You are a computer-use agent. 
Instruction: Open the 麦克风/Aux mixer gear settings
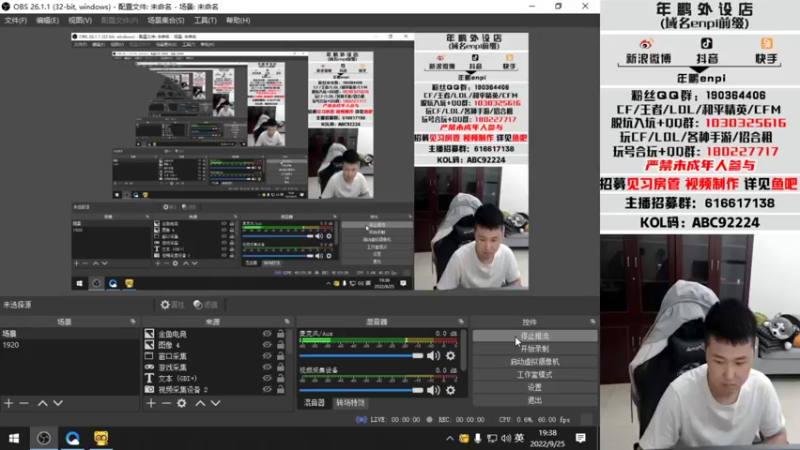point(451,356)
